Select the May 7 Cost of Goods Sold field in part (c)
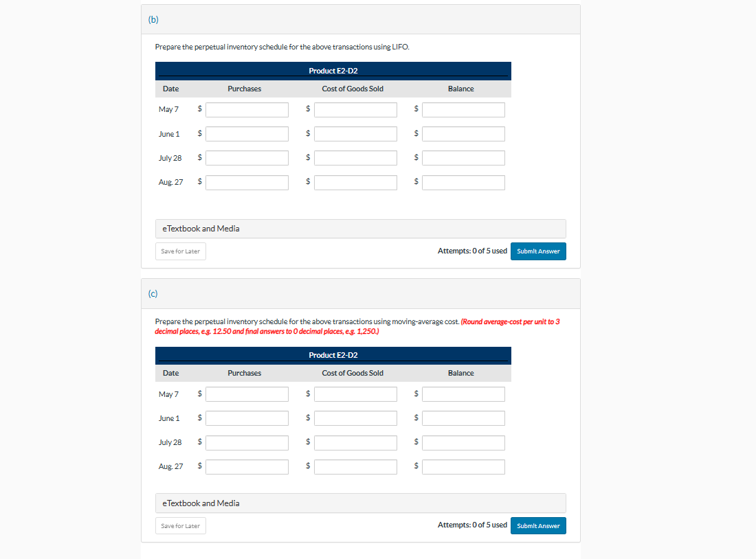The width and height of the screenshot is (756, 559). 355,393
